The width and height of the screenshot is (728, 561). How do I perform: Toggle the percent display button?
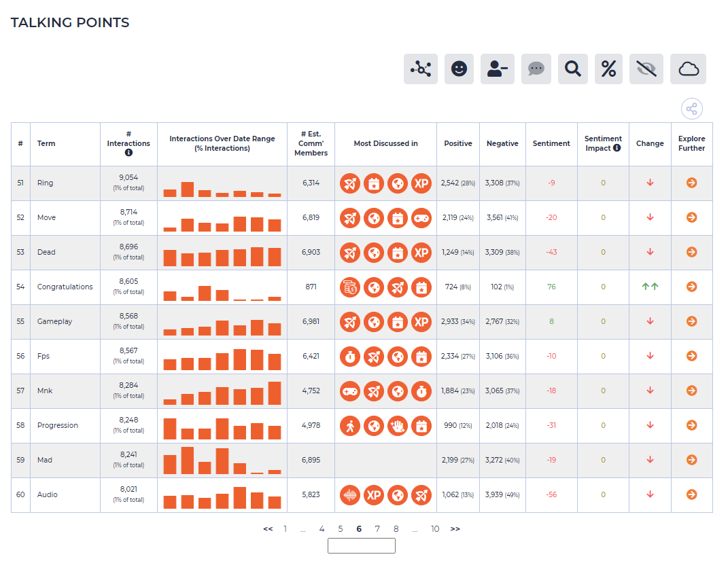click(x=608, y=69)
